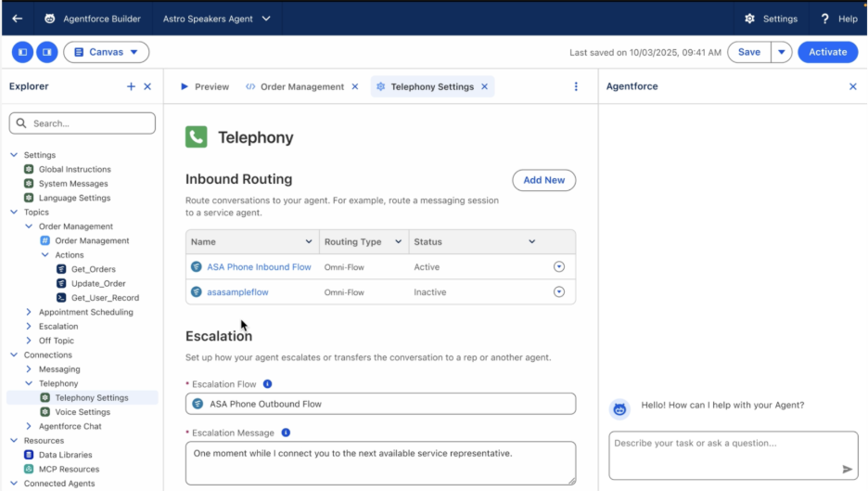Open the Routing Type column menu
This screenshot has height=491, width=868.
point(398,241)
